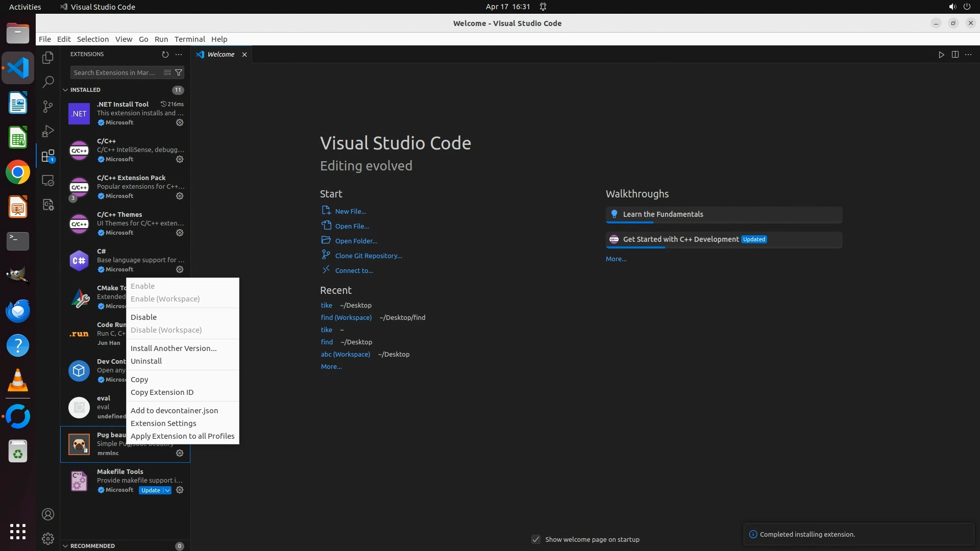This screenshot has height=551, width=980.
Task: Open the Terminal menu
Action: (189, 39)
